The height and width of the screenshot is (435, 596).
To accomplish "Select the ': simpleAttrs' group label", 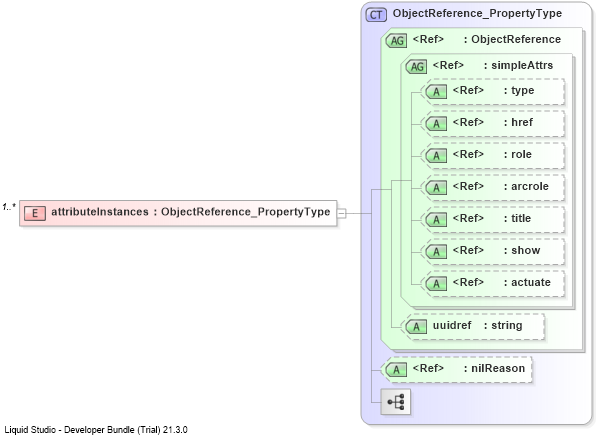I will [x=518, y=65].
